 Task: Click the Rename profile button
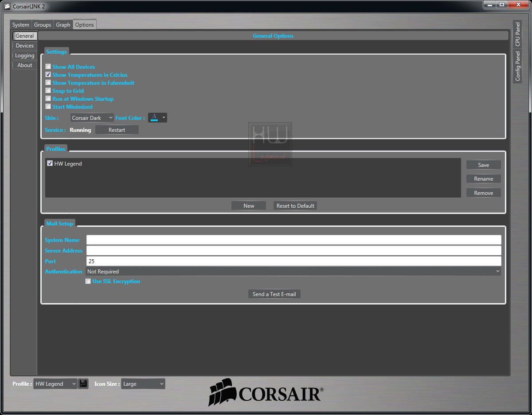484,179
